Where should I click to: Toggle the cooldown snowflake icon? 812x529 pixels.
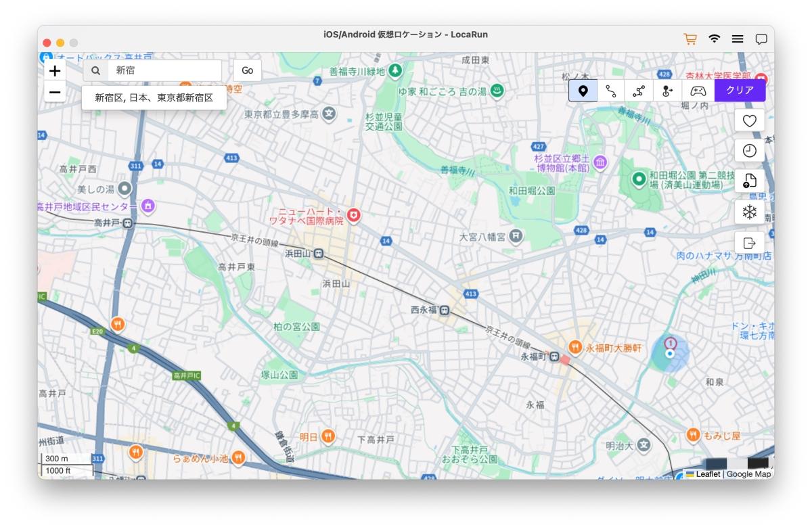pyautogui.click(x=749, y=212)
